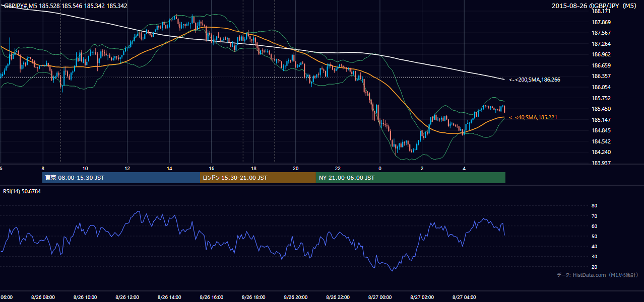Click the 183.937 price axis label
Screen dimensions: 644x302
point(601,163)
